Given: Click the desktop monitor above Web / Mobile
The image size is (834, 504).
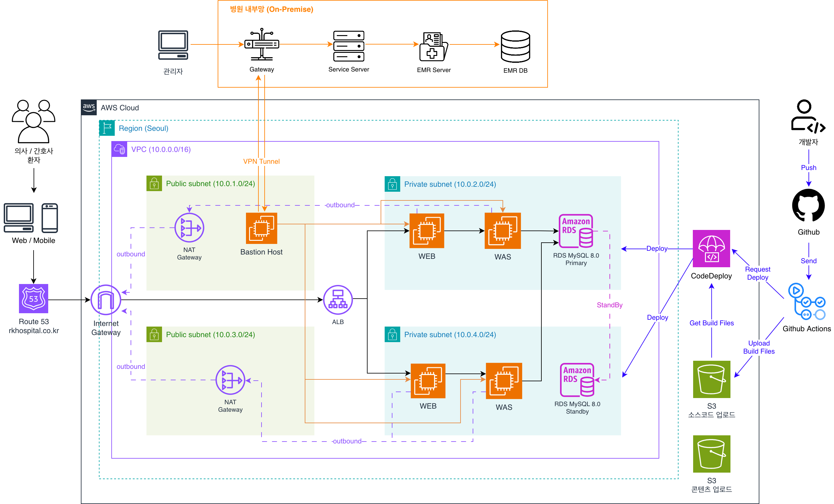Looking at the screenshot, I should 19,218.
